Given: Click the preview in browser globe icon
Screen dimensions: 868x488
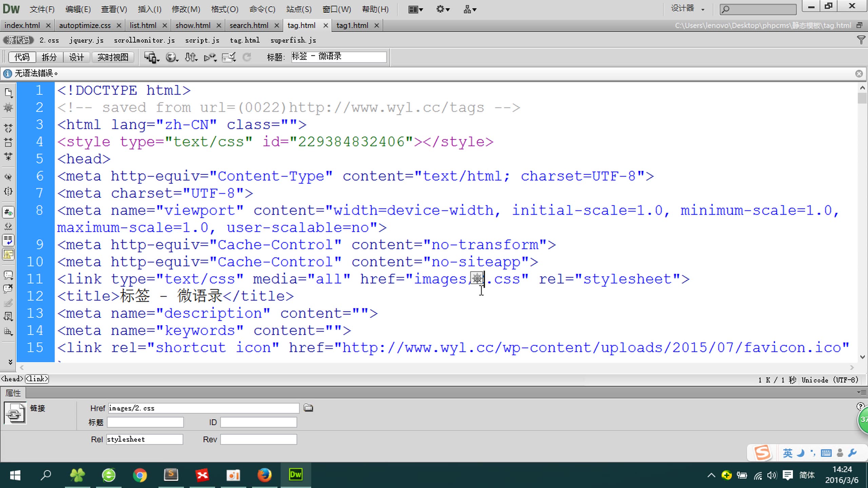Looking at the screenshot, I should click(171, 57).
